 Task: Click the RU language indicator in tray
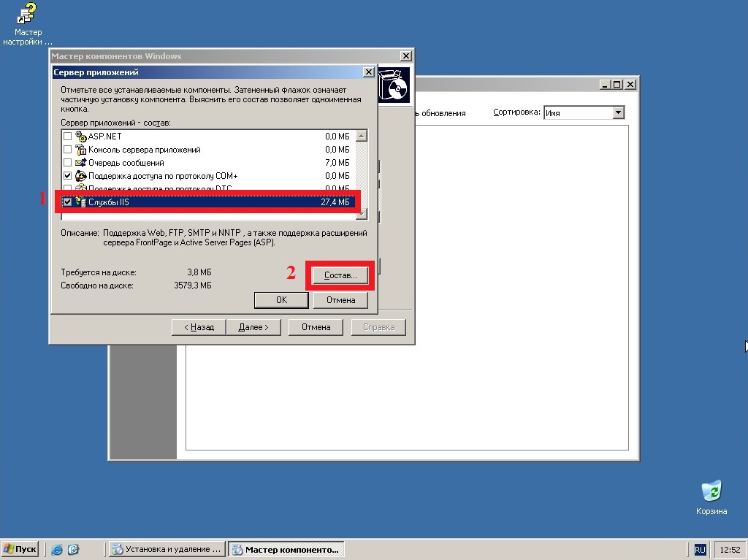click(x=699, y=550)
